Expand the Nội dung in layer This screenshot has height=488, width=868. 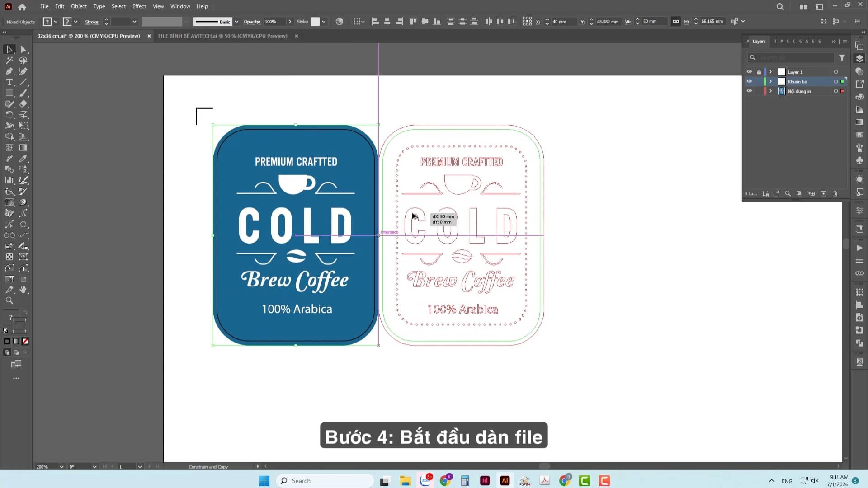(x=771, y=91)
